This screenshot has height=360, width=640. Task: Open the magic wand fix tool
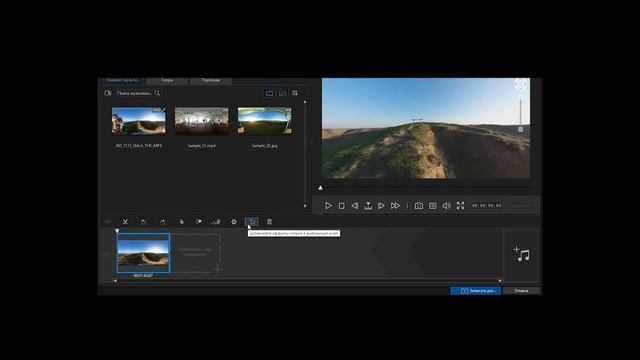[216, 222]
